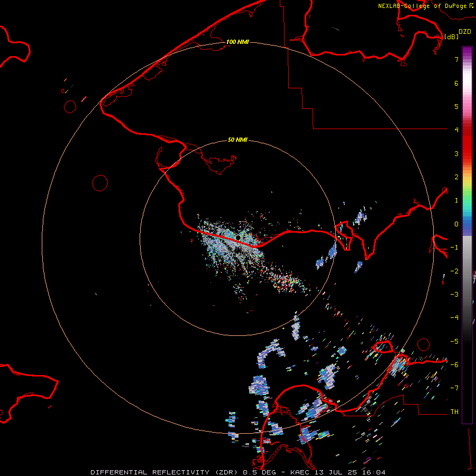
Task: Click the 6 value on the color scale
Action: [x=456, y=83]
